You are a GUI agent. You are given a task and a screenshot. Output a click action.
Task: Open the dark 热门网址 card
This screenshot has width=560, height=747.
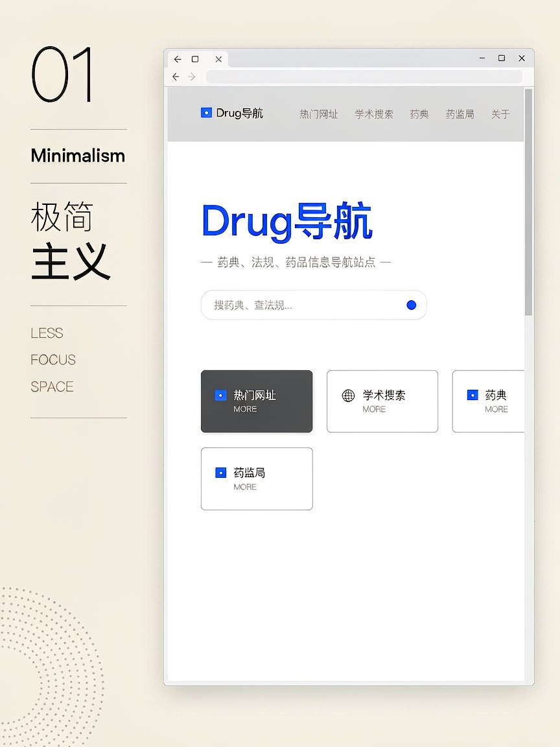(257, 401)
